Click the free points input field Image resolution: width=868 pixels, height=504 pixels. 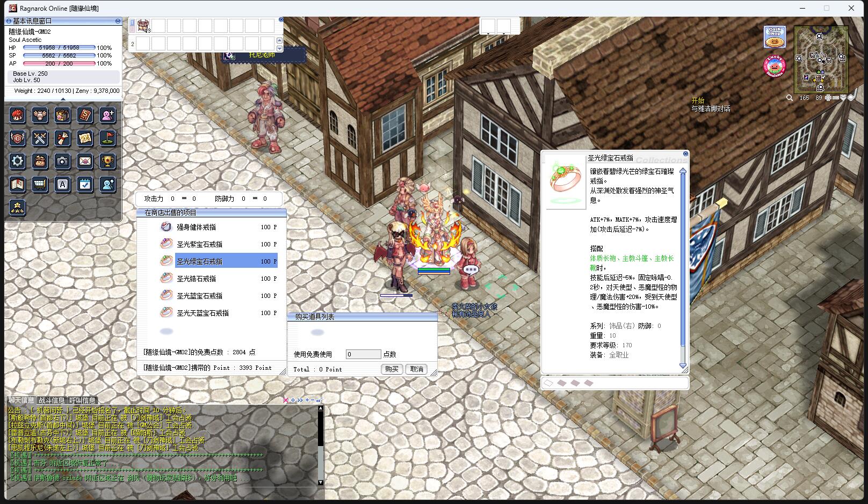pos(363,354)
